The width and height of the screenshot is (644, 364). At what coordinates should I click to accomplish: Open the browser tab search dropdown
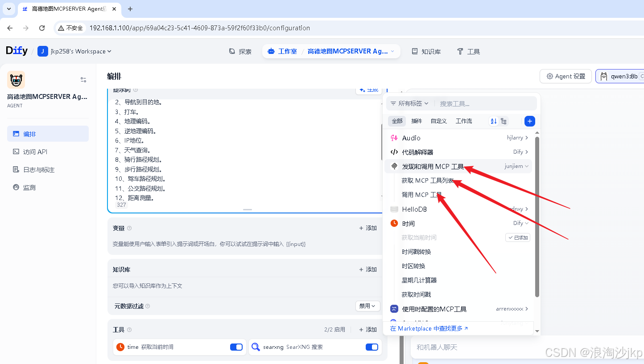pos(8,9)
